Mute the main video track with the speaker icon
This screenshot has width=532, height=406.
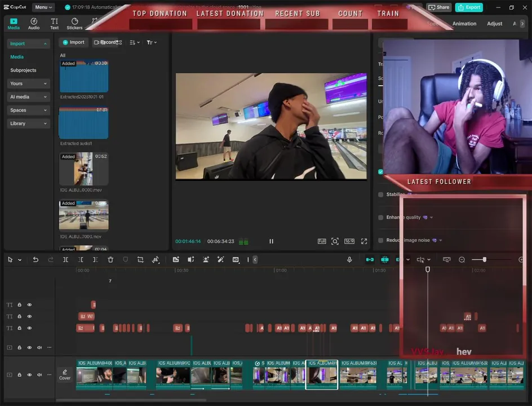[39, 375]
